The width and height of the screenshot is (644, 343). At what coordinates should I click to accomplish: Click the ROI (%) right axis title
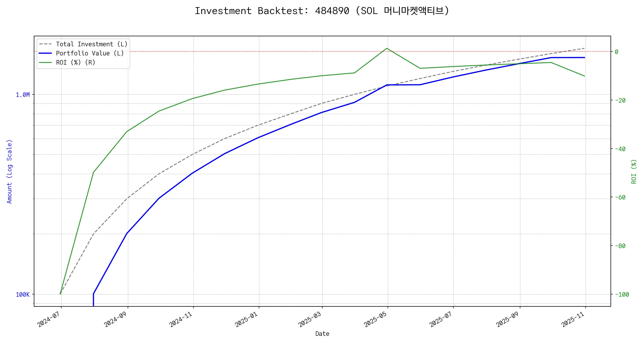click(x=634, y=171)
